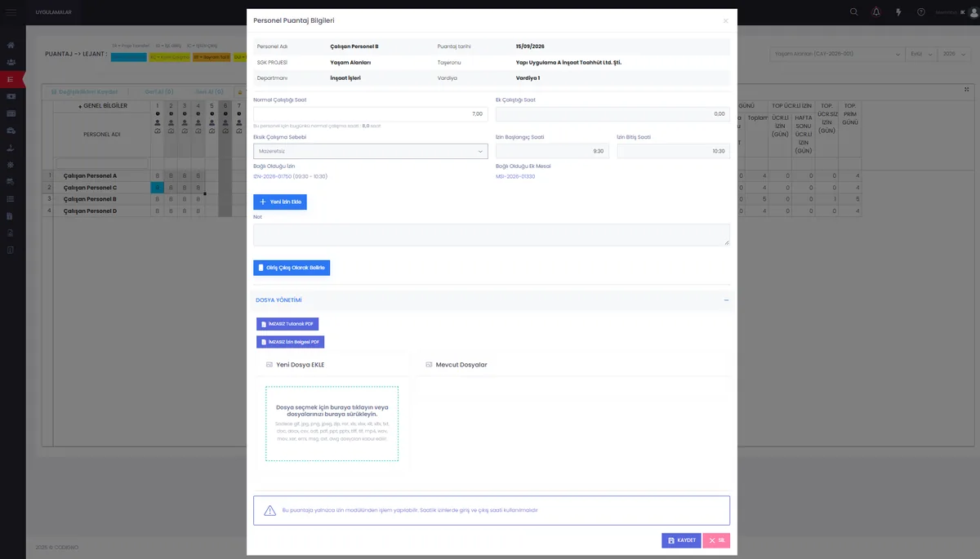Click the sidebar money banknote icon
The image size is (980, 559).
tap(11, 96)
